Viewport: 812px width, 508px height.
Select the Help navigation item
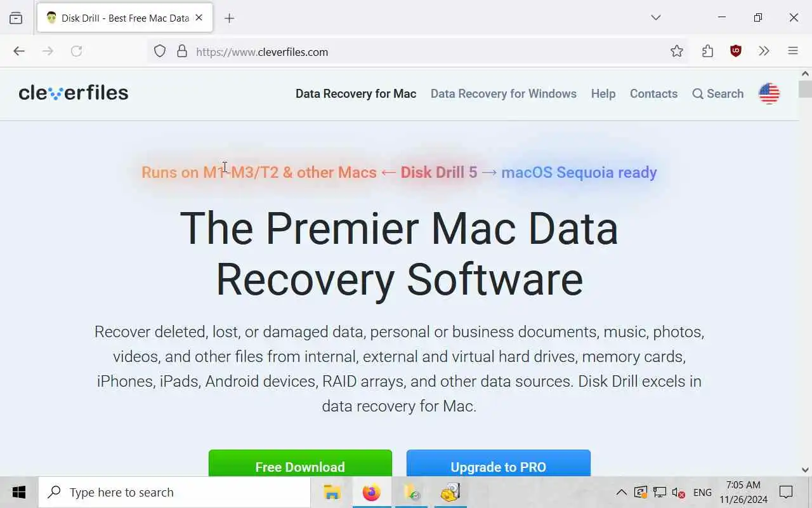603,93
